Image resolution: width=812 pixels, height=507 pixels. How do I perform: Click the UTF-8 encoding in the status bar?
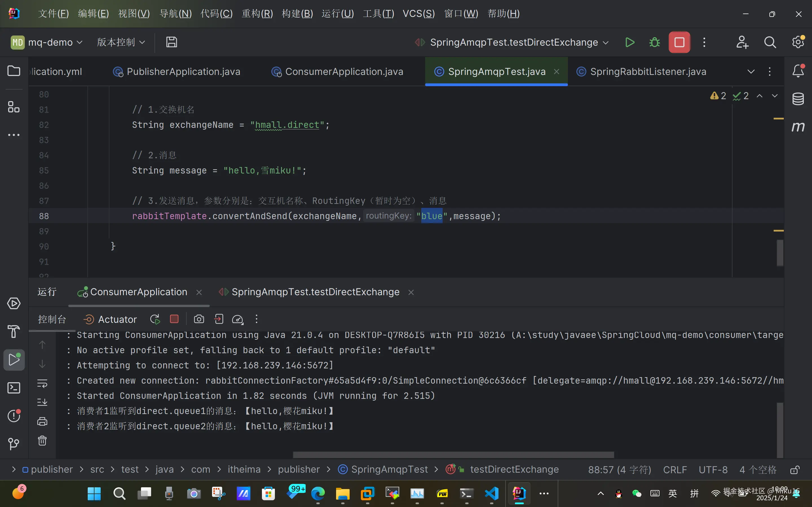713,470
